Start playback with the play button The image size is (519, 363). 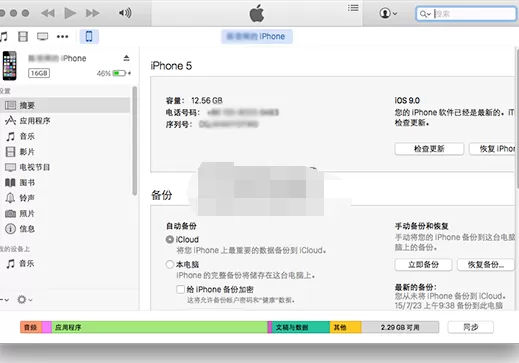pyautogui.click(x=70, y=13)
